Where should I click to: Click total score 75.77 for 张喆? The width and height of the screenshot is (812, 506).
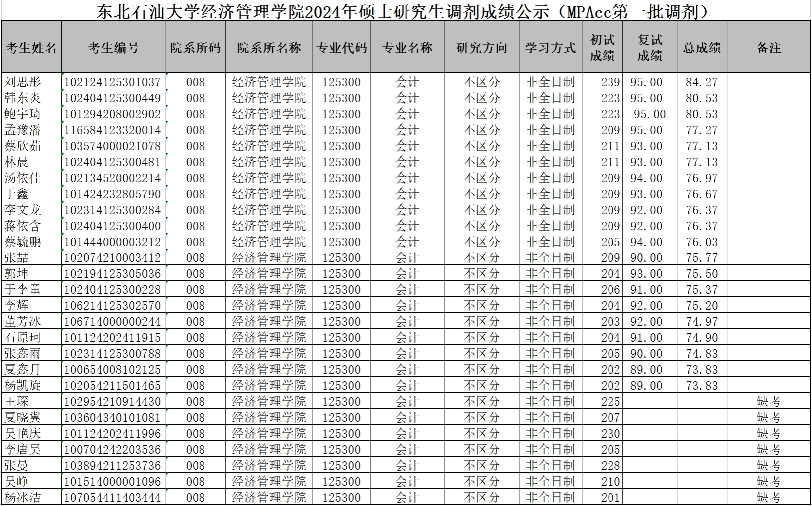[701, 258]
